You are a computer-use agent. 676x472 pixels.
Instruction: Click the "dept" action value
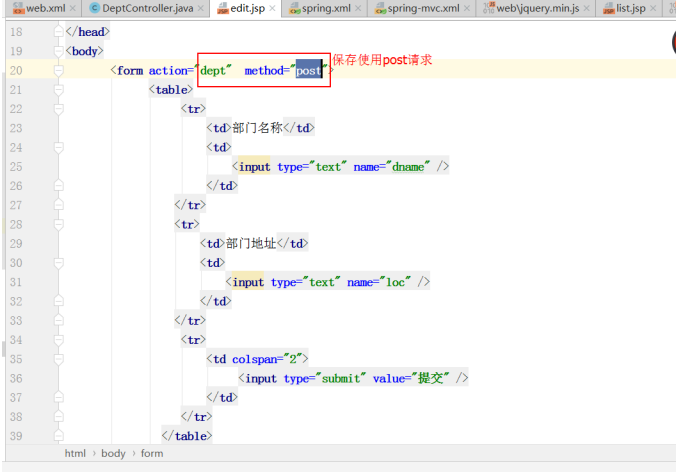213,71
